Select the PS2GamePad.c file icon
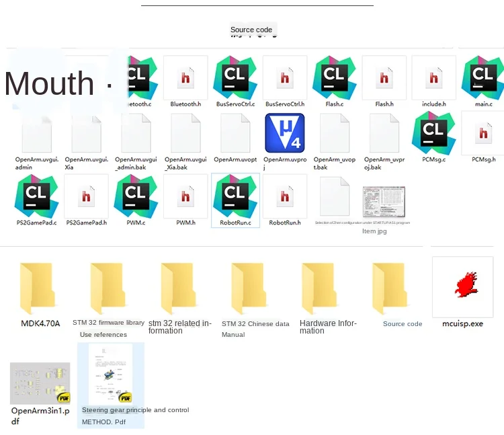This screenshot has width=504, height=435. click(x=36, y=196)
